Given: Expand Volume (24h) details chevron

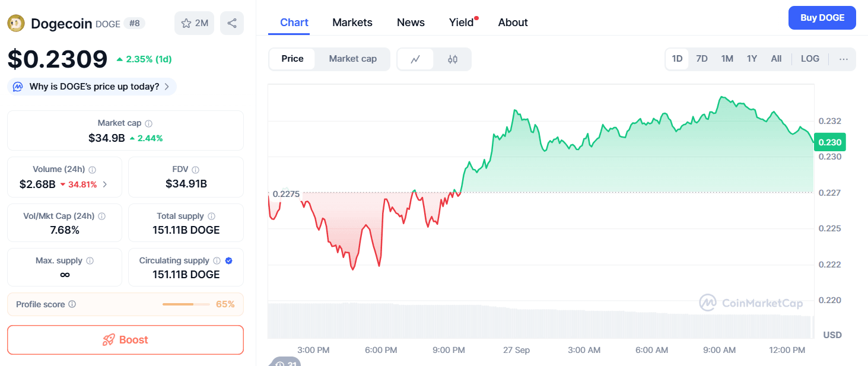Looking at the screenshot, I should (x=105, y=184).
